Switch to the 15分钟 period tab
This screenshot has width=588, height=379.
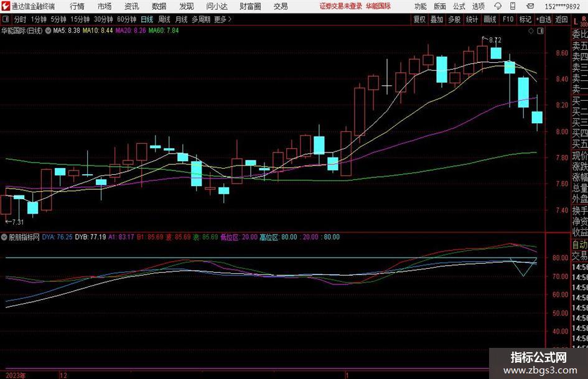tap(80, 19)
